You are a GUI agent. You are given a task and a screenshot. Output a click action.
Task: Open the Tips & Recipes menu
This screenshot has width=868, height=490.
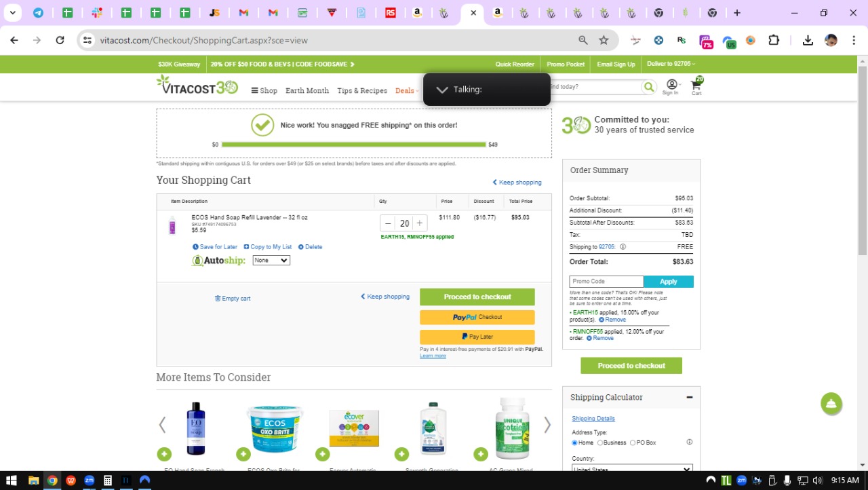point(362,91)
